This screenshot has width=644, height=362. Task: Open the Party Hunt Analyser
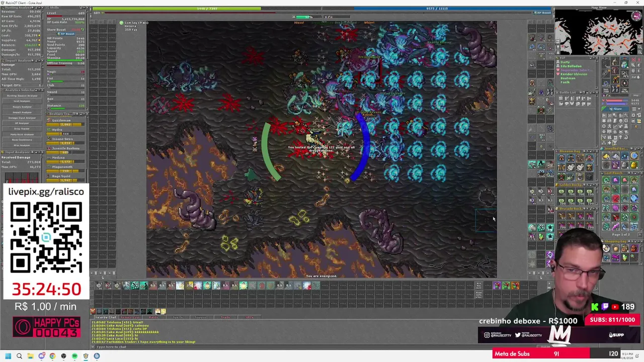click(x=22, y=134)
